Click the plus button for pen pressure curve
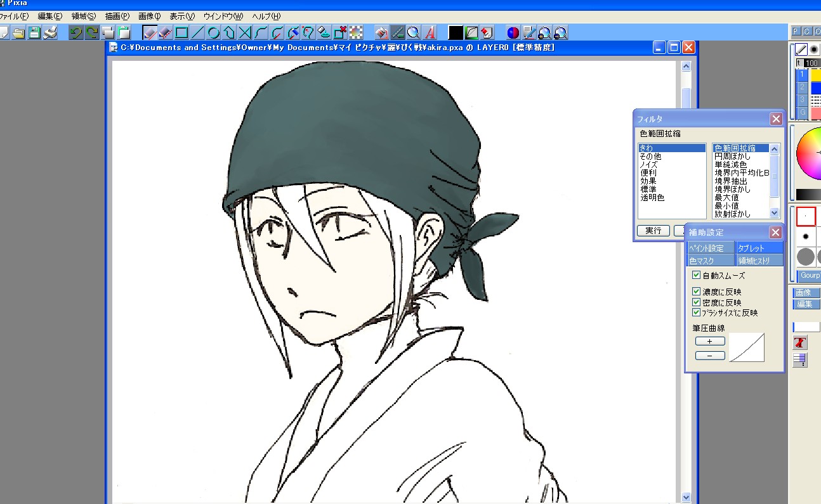This screenshot has height=504, width=821. pos(710,341)
